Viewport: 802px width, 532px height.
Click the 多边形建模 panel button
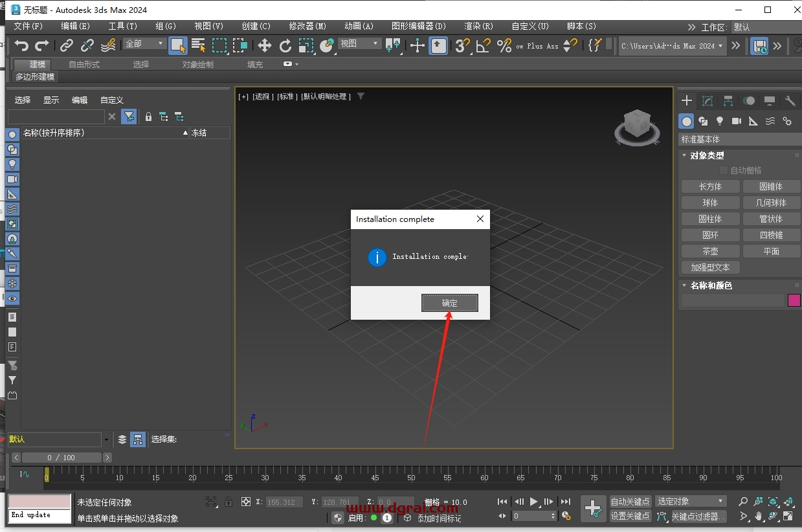click(35, 76)
